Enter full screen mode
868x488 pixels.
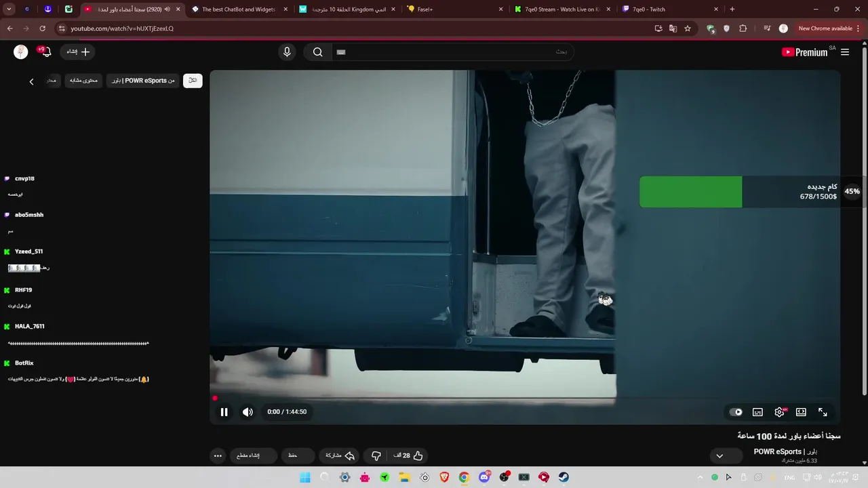point(823,412)
